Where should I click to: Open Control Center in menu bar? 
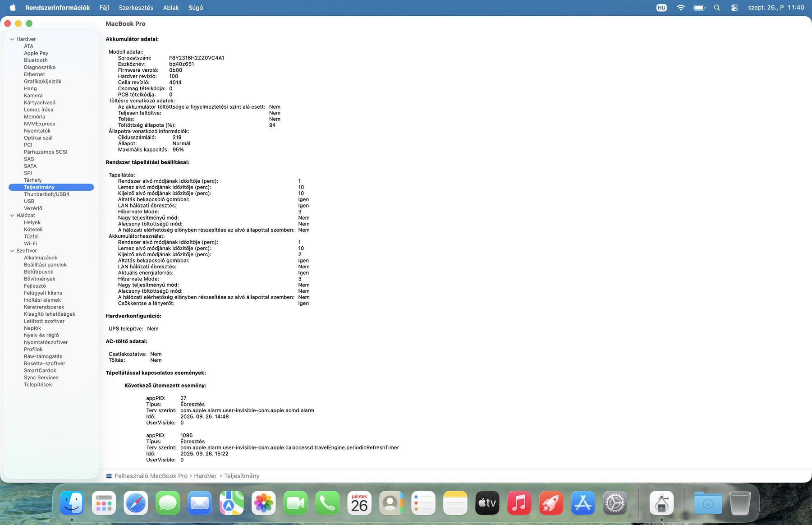734,8
